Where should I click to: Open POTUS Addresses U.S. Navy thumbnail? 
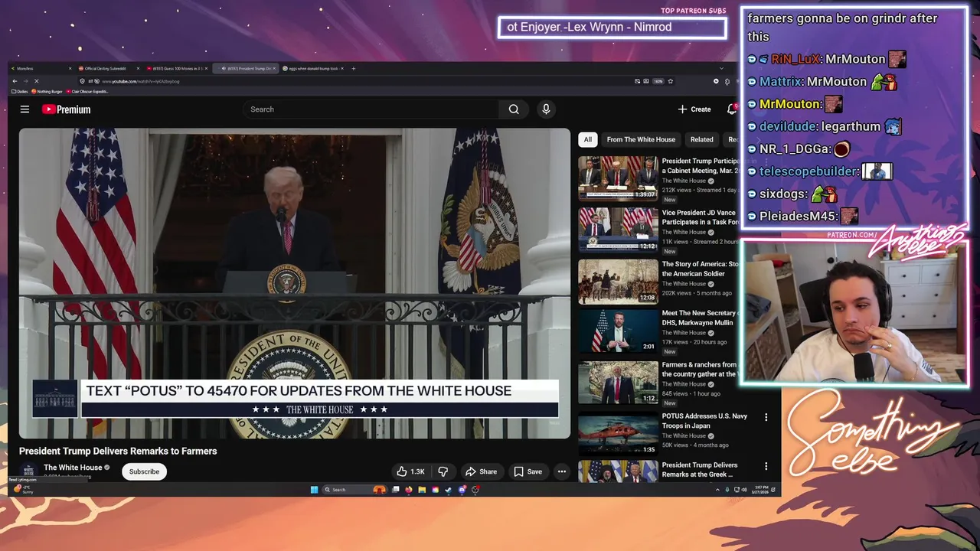(618, 433)
